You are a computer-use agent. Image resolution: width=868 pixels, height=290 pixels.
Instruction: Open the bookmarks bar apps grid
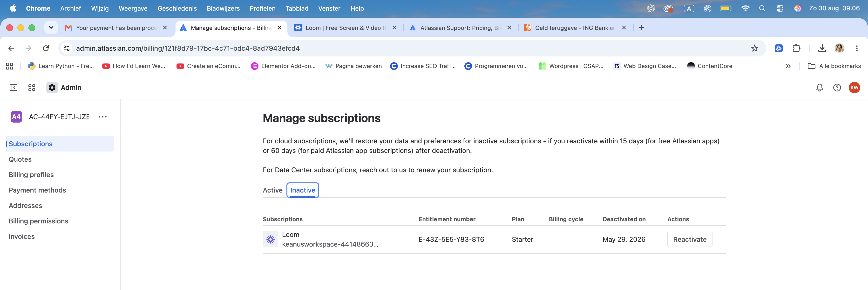(x=10, y=66)
